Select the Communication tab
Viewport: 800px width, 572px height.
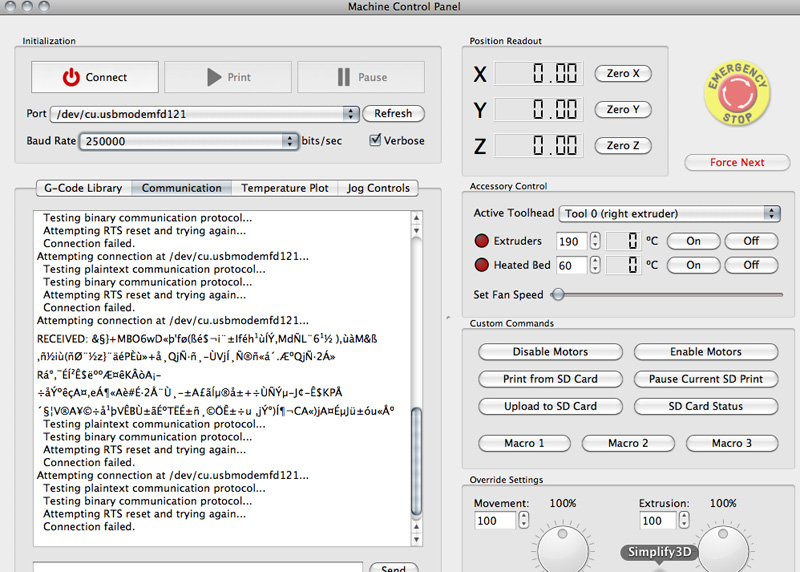point(182,188)
